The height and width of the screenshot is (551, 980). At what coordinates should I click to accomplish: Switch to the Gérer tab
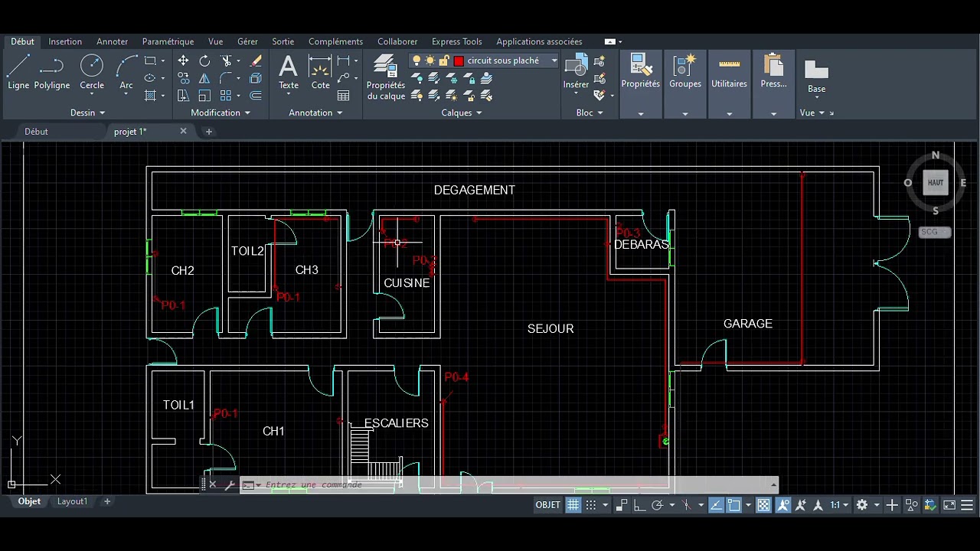tap(247, 41)
